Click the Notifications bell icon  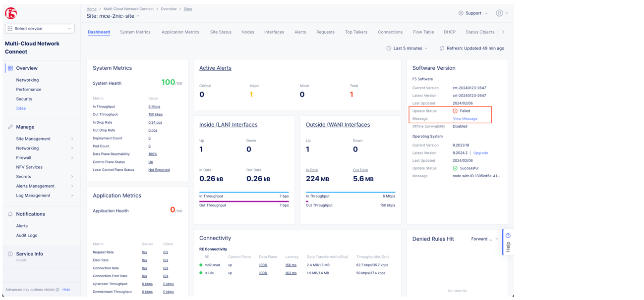tap(9, 213)
